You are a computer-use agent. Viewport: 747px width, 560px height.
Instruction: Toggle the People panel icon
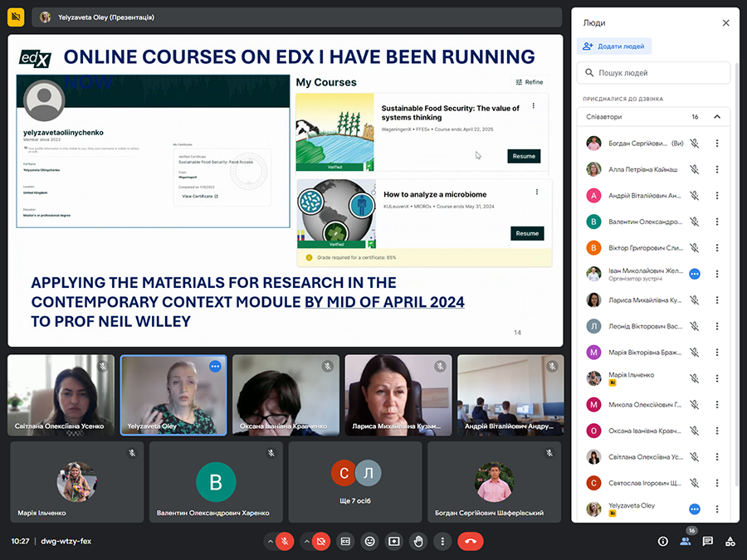[x=686, y=542]
